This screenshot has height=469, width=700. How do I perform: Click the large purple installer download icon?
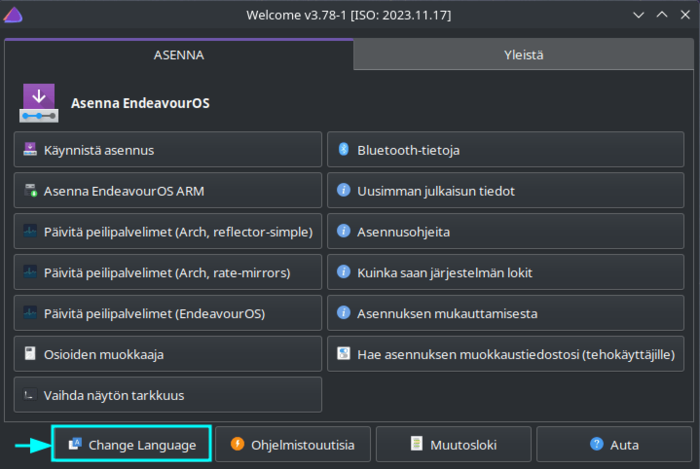[40, 102]
